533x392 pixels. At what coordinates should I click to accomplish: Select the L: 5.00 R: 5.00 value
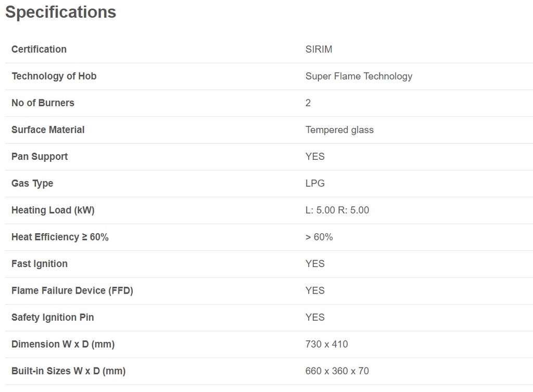[337, 210]
